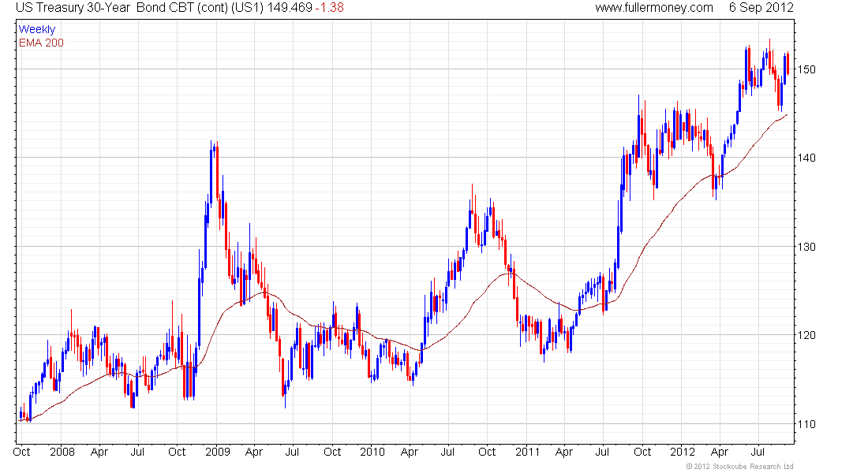Click the blue 'Weekly' legend label

coord(37,29)
